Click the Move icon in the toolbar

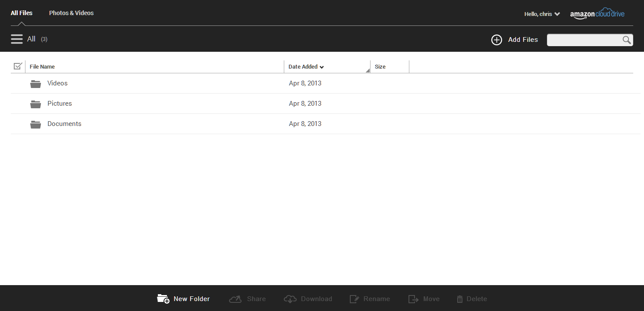pyautogui.click(x=413, y=298)
